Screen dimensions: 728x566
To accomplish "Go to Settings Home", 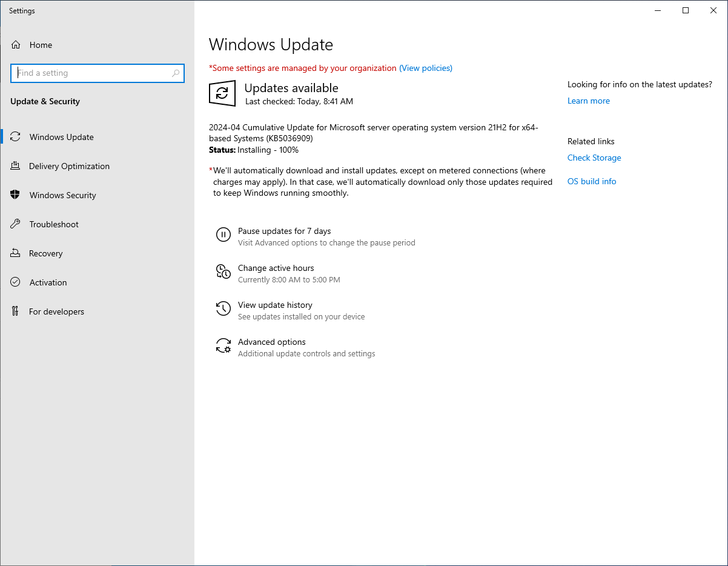I will pos(98,45).
